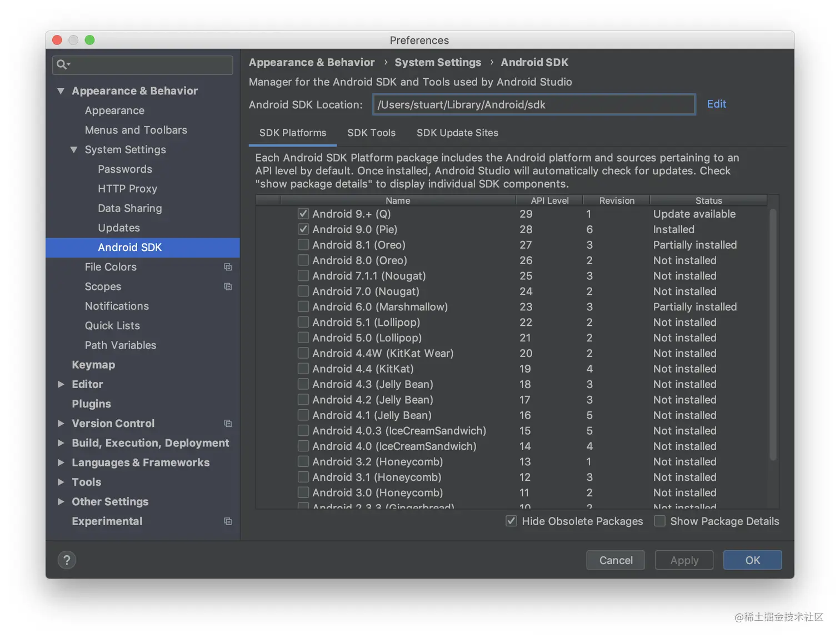Check Android 6.0 (Marshmallow) platform

click(x=303, y=307)
